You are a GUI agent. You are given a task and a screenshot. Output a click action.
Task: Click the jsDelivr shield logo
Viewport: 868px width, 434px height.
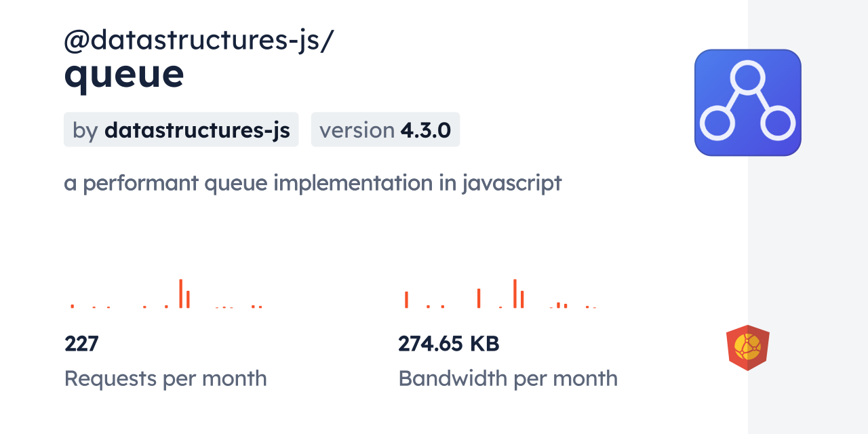(747, 348)
